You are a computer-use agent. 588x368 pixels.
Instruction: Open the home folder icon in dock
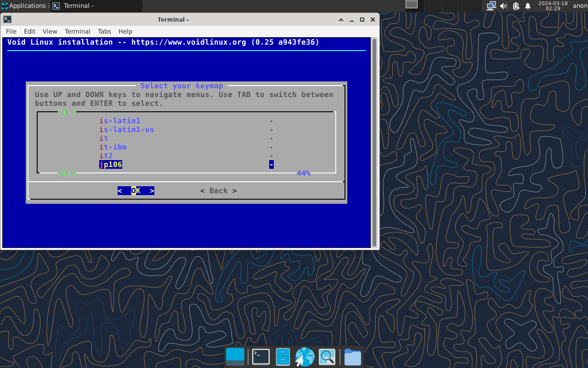pos(353,357)
